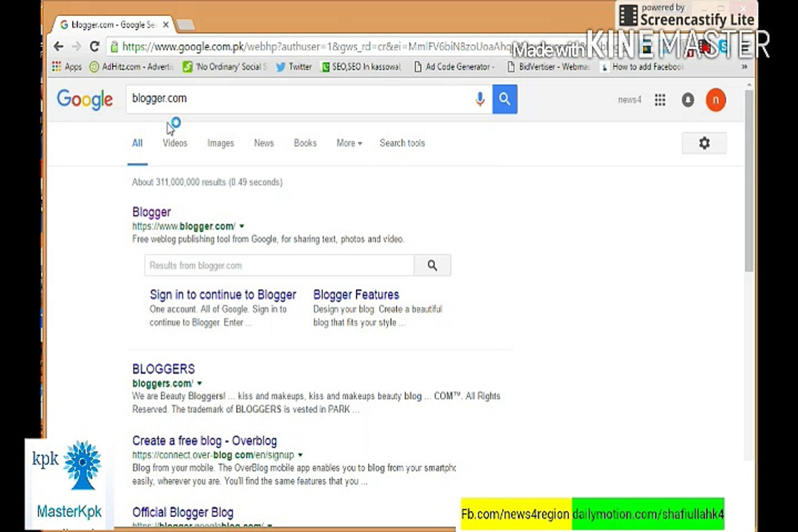
Task: Click the browser back arrow
Action: (59, 47)
